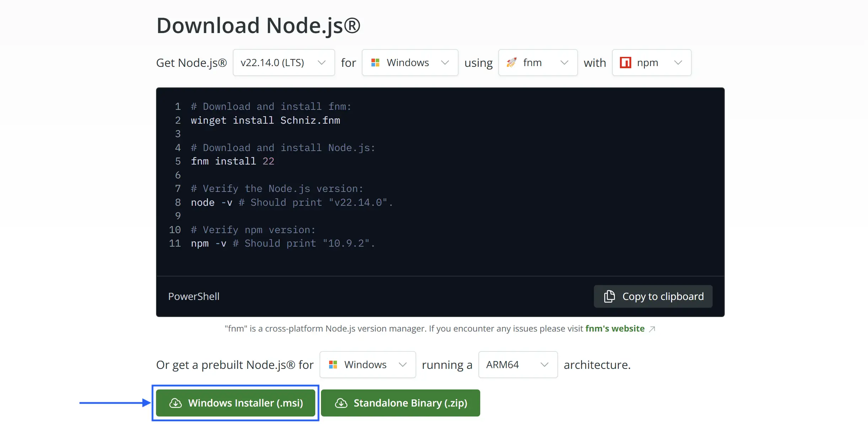Click the '# Verify the Node.js version:' comment
The width and height of the screenshot is (868, 425).
277,189
